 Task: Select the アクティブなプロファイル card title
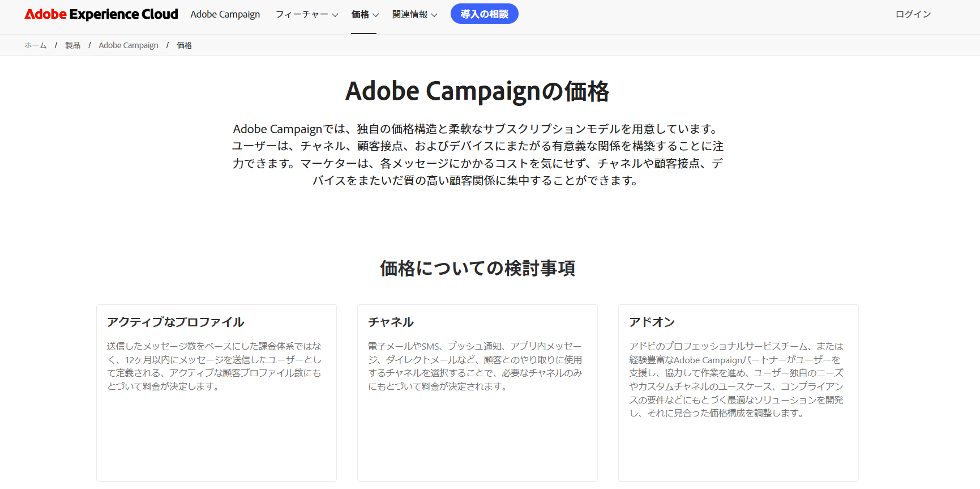[x=176, y=322]
